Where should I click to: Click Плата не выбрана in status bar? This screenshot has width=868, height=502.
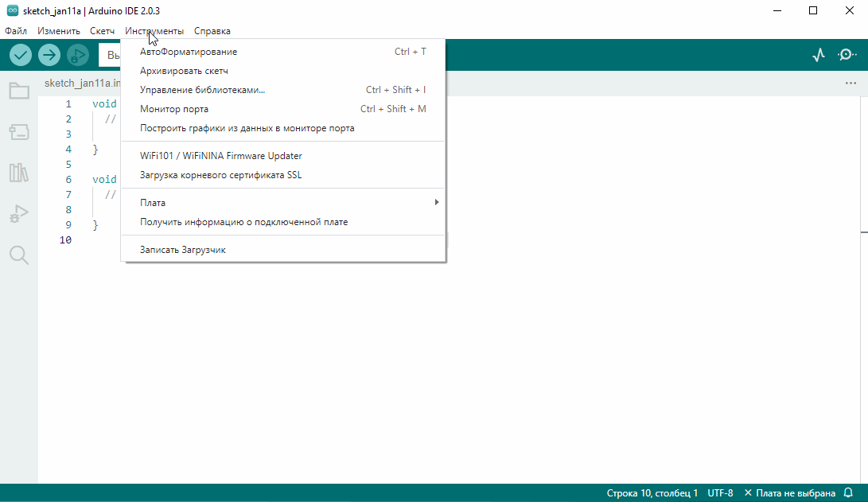tap(789, 493)
